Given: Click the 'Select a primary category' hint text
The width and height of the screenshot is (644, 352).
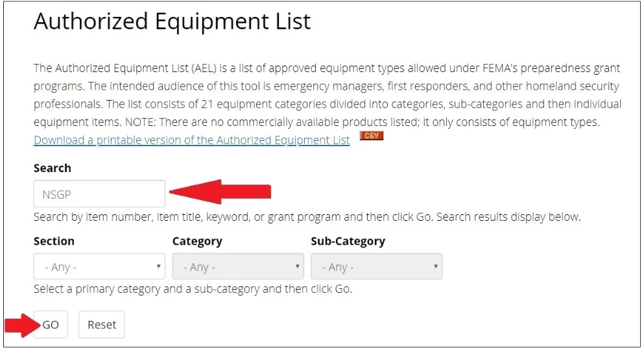Looking at the screenshot, I should pyautogui.click(x=193, y=289).
